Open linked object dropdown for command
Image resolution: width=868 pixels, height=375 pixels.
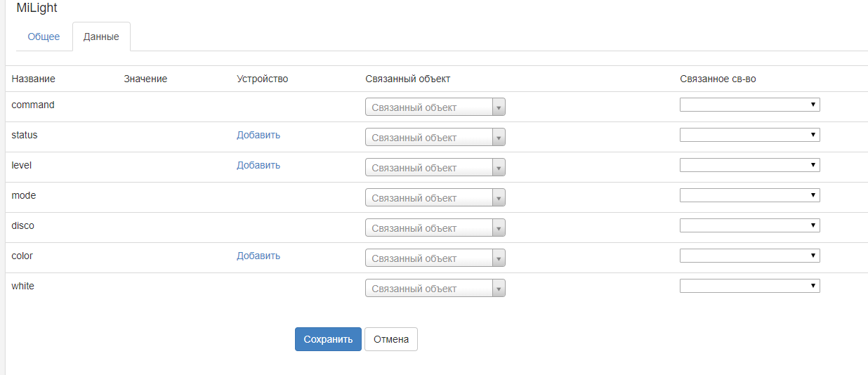point(435,107)
